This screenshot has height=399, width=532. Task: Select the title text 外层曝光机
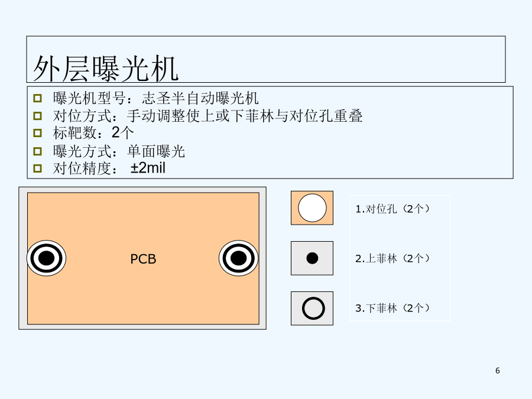tap(106, 69)
